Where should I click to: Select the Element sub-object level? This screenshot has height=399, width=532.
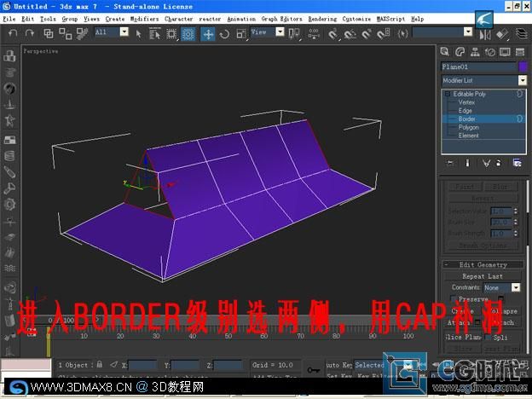tap(468, 136)
